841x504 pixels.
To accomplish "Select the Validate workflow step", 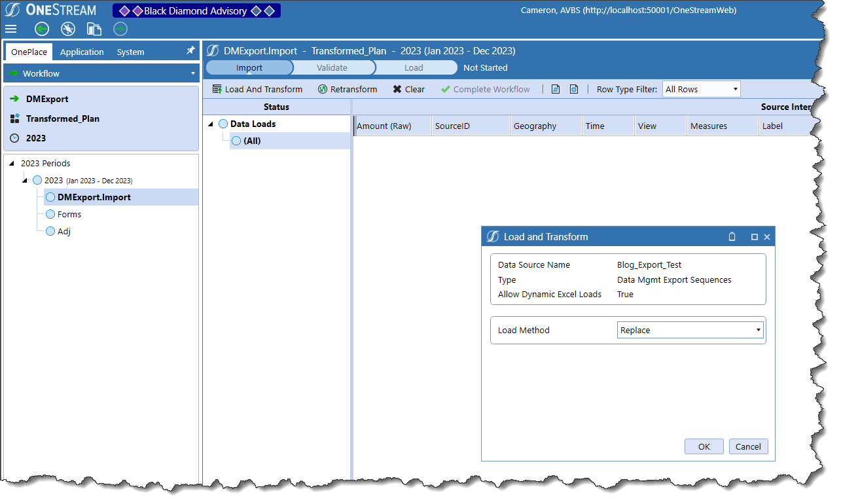I will click(332, 67).
